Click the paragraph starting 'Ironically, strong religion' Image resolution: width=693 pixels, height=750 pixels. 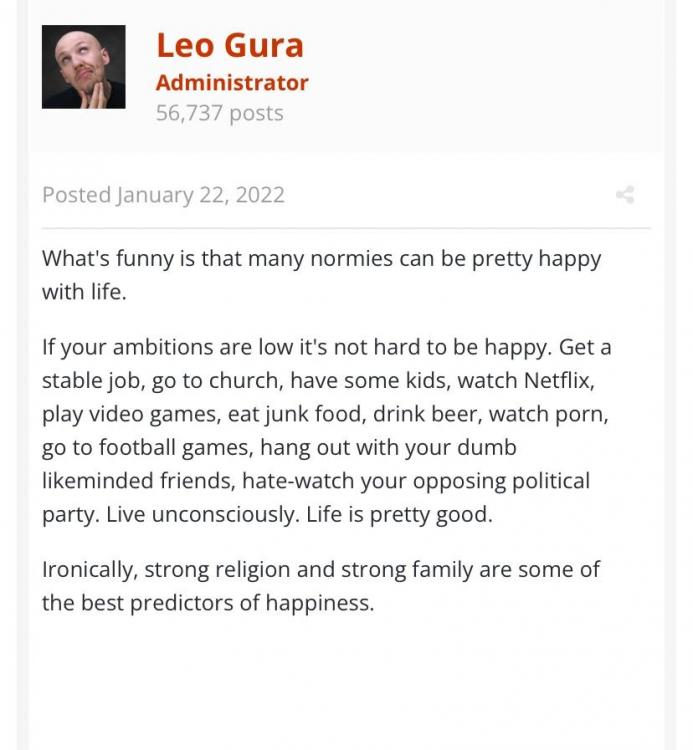pyautogui.click(x=320, y=586)
